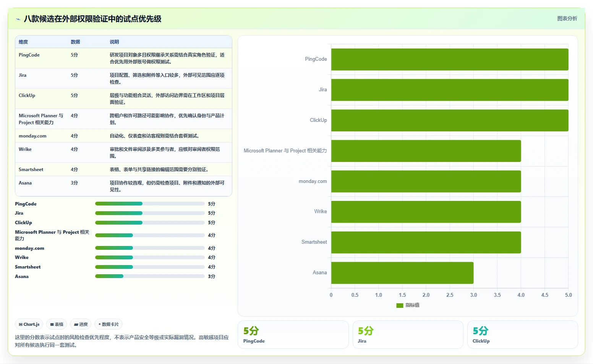Click the Smartsheet description starting 表格、表单与共享链接

[159, 170]
